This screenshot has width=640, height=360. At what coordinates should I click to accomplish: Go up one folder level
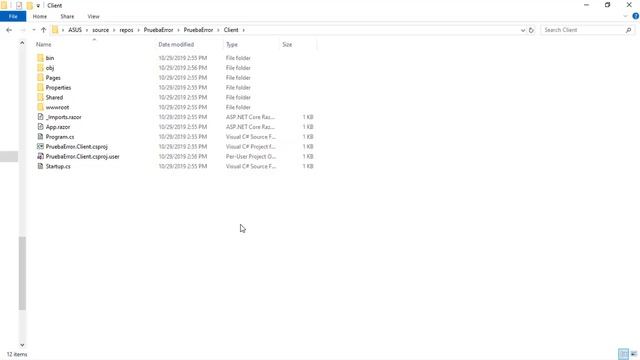(x=44, y=30)
